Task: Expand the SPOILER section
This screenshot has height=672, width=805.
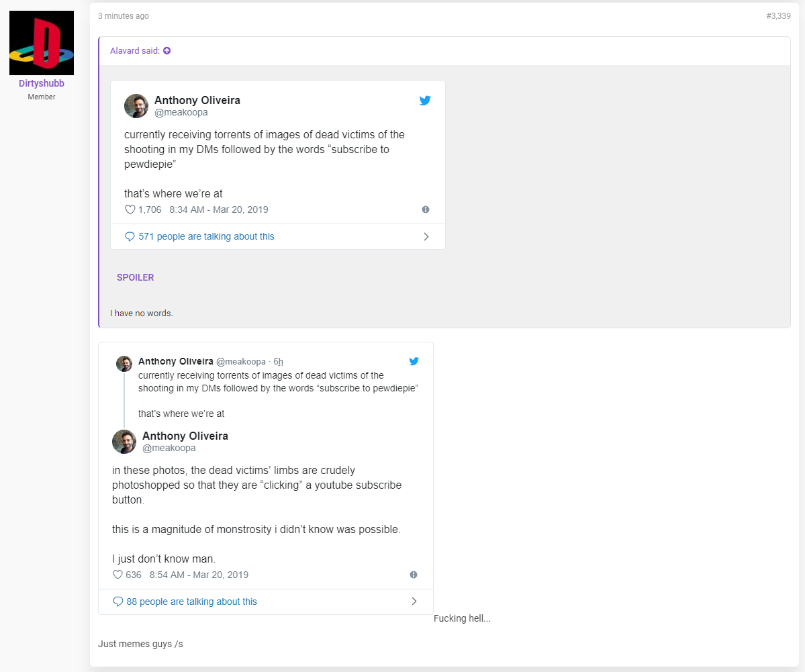Action: pyautogui.click(x=135, y=277)
